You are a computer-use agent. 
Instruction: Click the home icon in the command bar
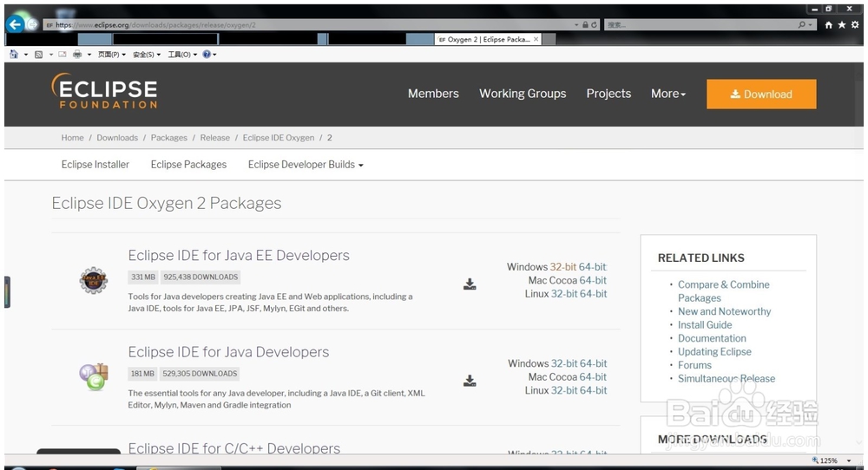[x=14, y=54]
